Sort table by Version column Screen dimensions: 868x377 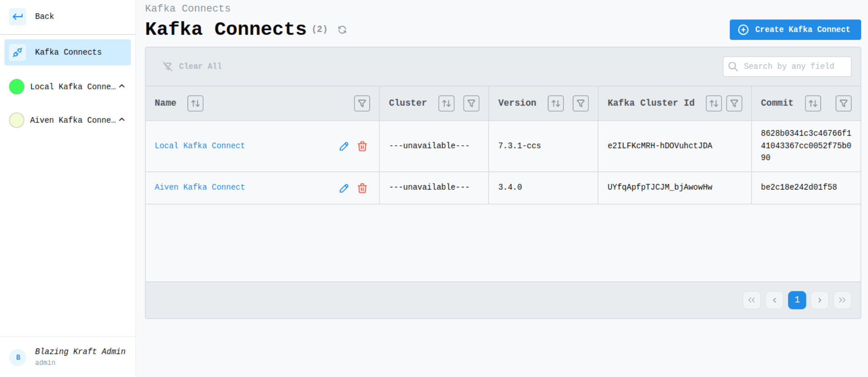pos(556,103)
